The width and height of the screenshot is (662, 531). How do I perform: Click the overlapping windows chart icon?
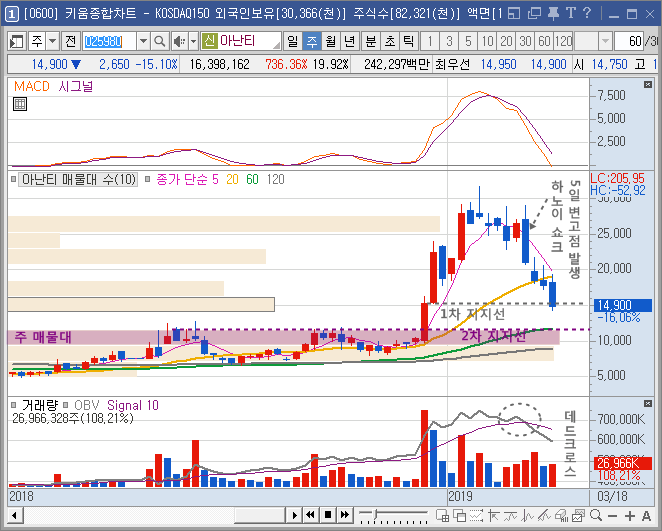pos(459,515)
